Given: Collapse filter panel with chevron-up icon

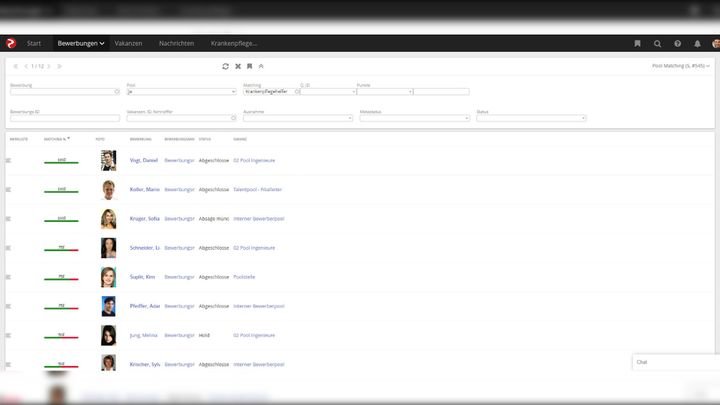Looking at the screenshot, I should coord(261,66).
